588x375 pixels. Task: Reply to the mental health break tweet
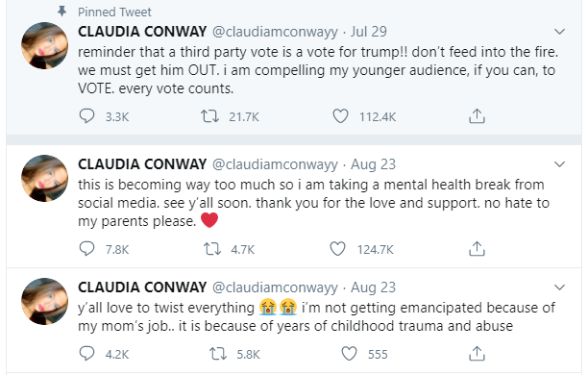tap(87, 249)
